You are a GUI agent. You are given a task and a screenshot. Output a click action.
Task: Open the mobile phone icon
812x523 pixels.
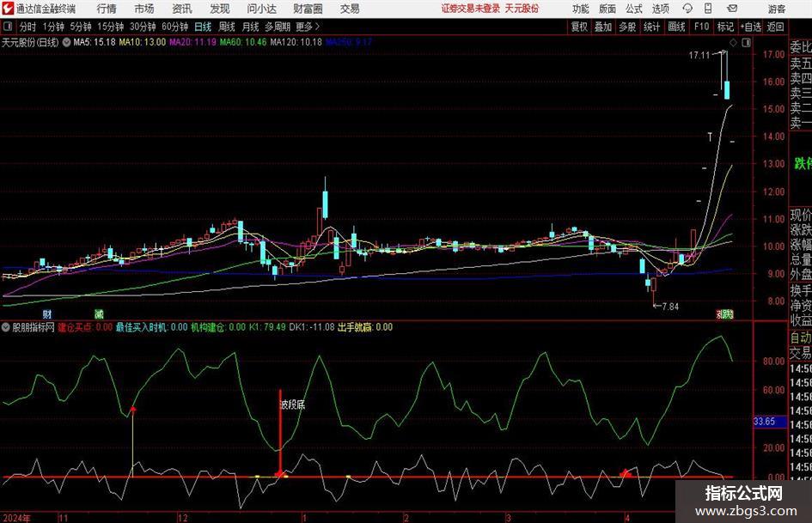tap(708, 9)
